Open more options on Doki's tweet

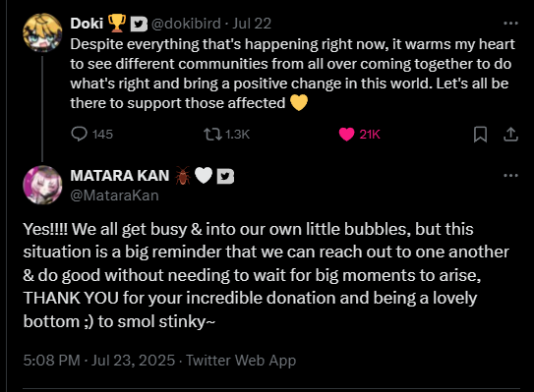click(x=510, y=24)
